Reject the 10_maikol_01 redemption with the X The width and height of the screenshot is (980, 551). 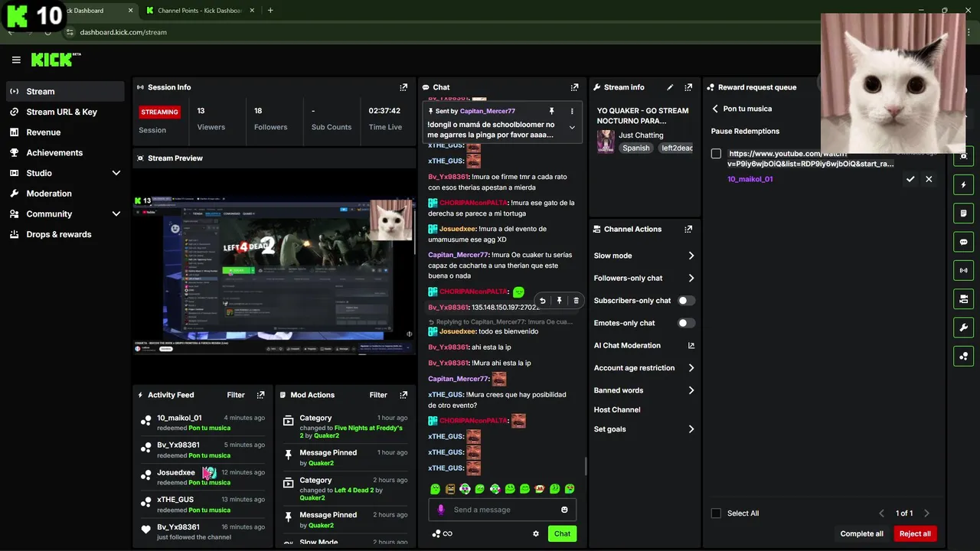coord(929,179)
